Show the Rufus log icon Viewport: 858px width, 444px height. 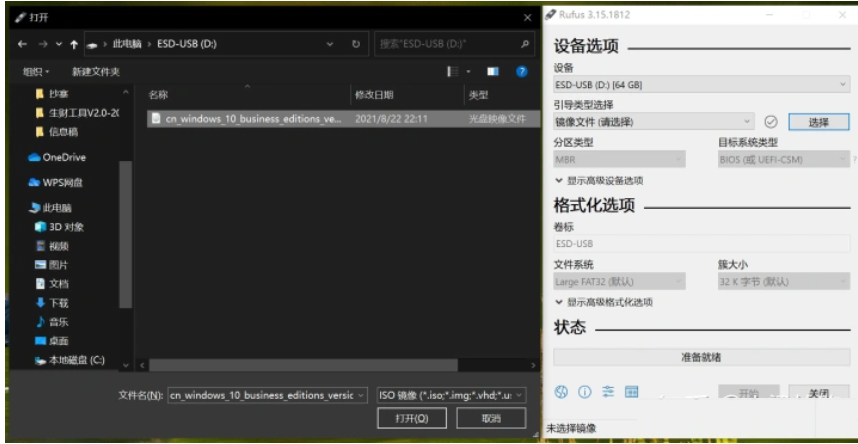632,392
